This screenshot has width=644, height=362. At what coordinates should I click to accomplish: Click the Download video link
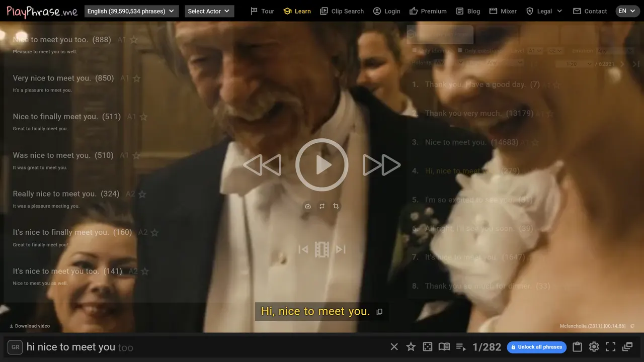30,326
